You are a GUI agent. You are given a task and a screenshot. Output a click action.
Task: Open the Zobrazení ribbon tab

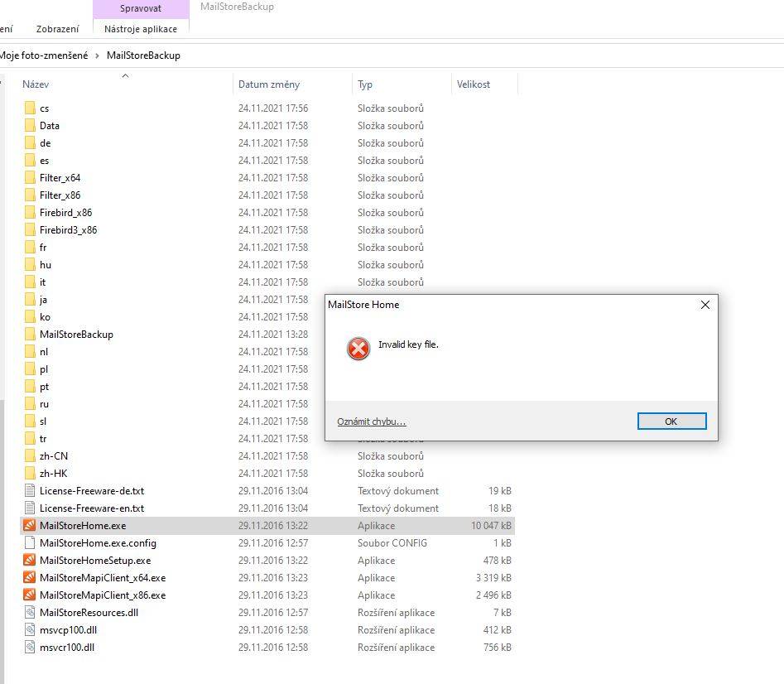(x=57, y=29)
